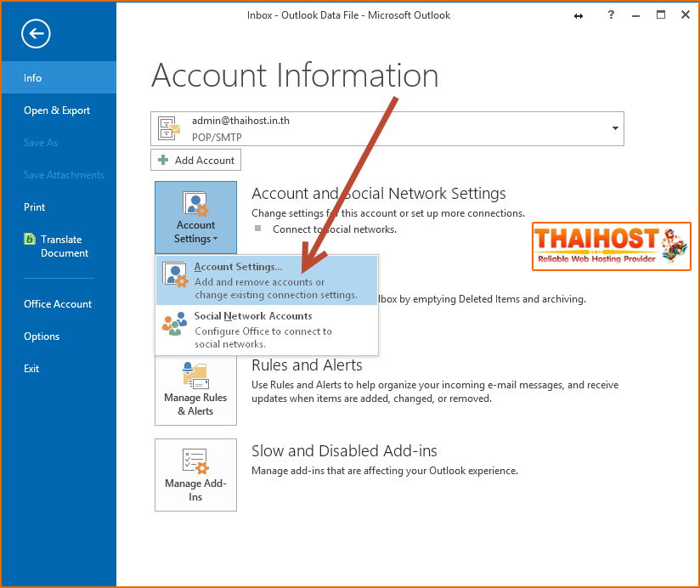Click Slow and Disabled Add-ins heading
This screenshot has width=700, height=588.
tap(344, 451)
